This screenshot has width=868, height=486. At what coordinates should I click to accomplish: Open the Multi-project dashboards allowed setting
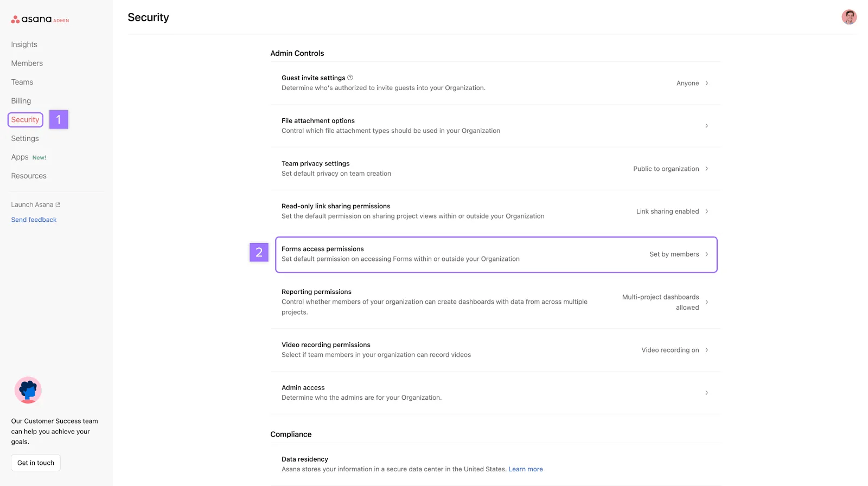coord(660,302)
